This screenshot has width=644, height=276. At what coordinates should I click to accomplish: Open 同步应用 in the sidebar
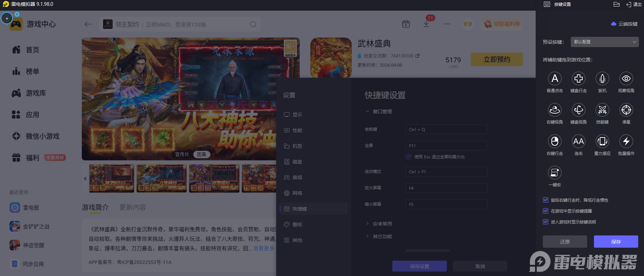click(27, 264)
